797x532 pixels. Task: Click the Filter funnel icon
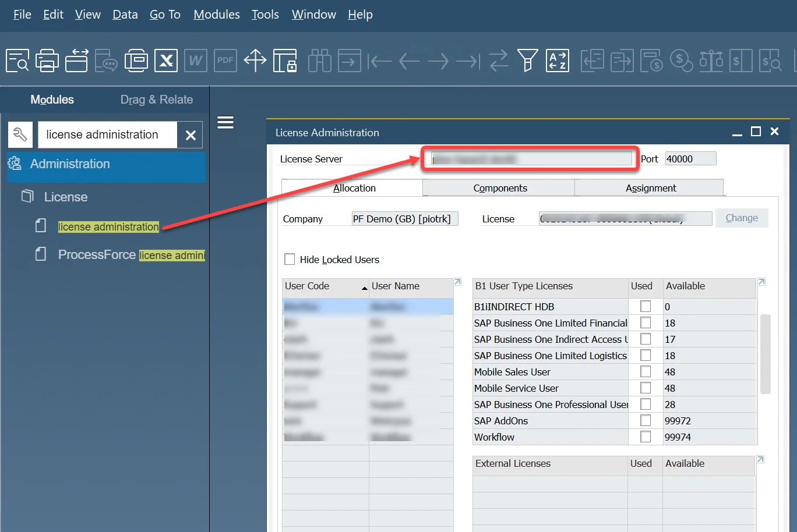click(527, 61)
